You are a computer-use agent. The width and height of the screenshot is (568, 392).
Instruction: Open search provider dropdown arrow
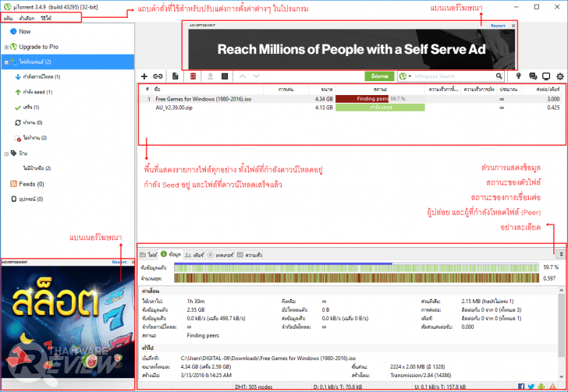point(410,76)
